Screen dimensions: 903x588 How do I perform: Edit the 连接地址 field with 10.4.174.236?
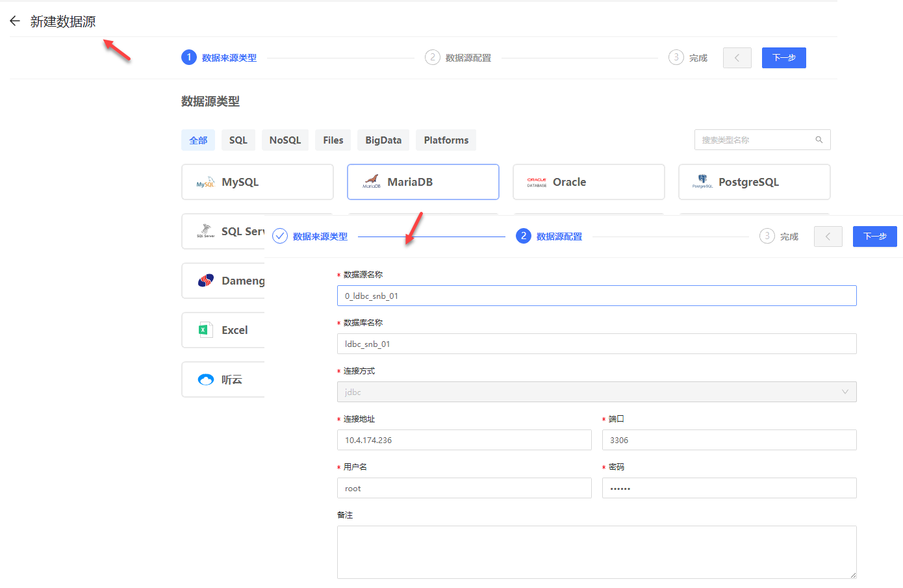[x=464, y=440]
